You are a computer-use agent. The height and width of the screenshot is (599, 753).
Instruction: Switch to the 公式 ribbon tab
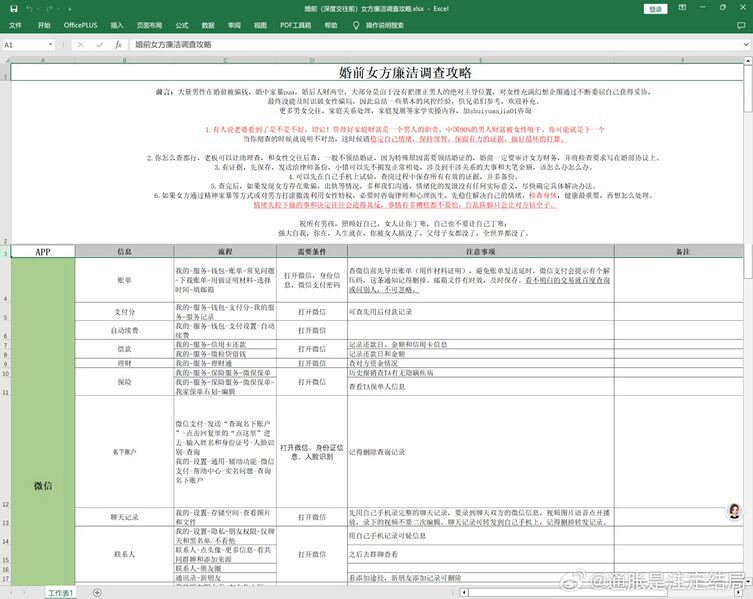[x=182, y=25]
